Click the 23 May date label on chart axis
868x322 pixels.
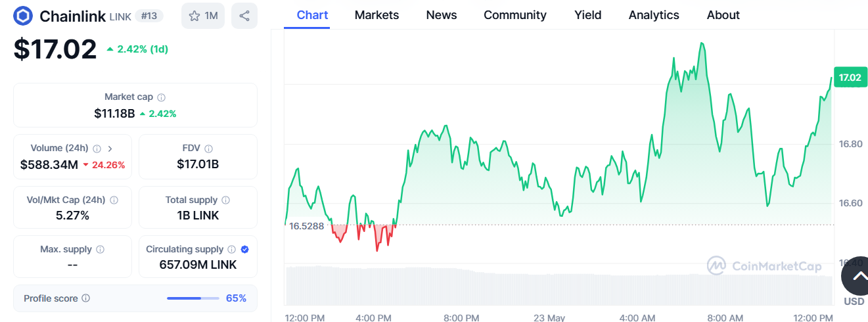549,317
